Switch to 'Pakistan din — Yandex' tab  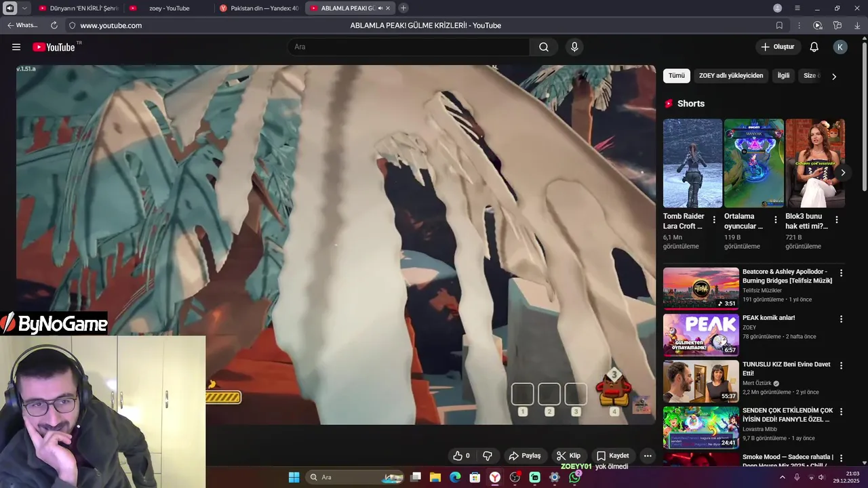tap(260, 8)
